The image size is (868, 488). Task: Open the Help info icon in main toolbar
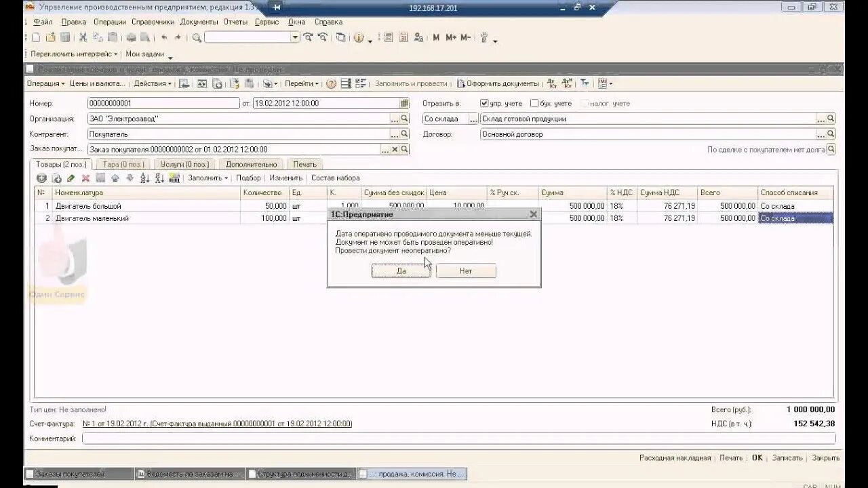tap(359, 38)
